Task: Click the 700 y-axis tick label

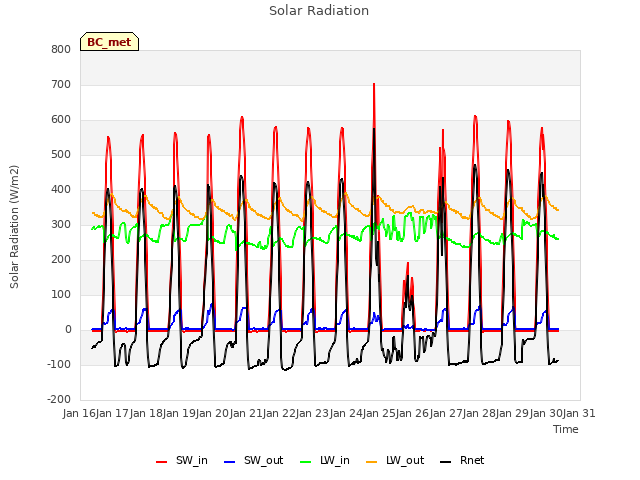Action: [61, 84]
